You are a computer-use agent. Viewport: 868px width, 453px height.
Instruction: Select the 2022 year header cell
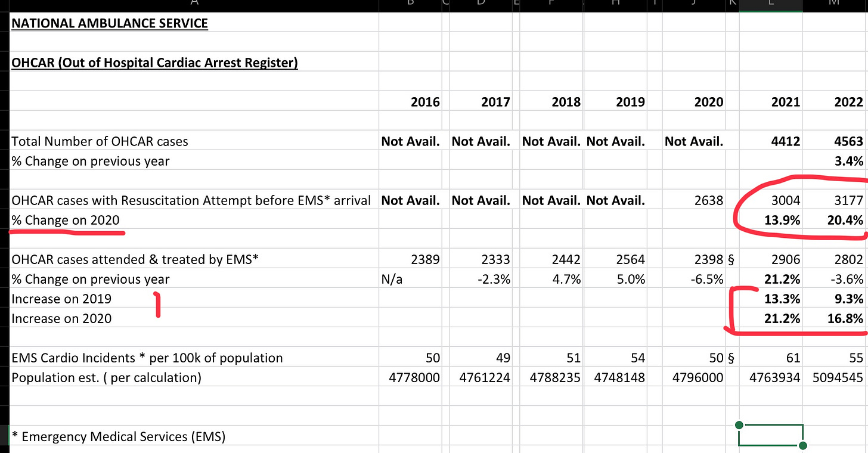tap(849, 102)
